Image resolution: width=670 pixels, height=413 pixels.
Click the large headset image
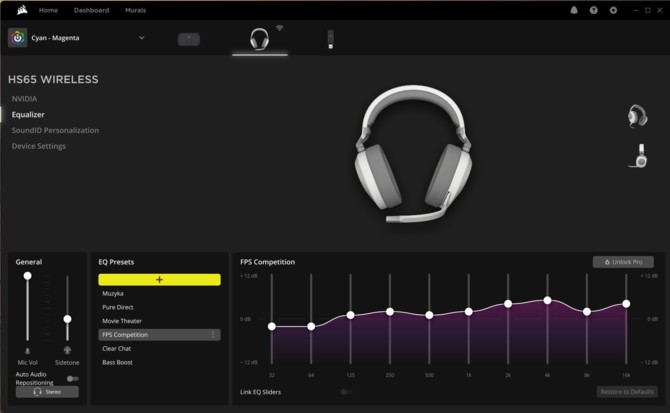(413, 154)
